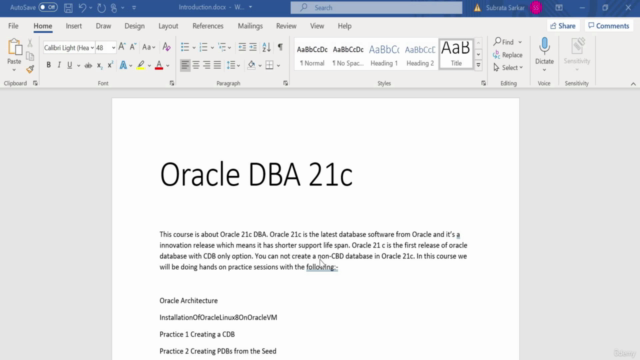Cut the selection with scissors icon
This screenshot has width=640, height=360.
tap(30, 43)
